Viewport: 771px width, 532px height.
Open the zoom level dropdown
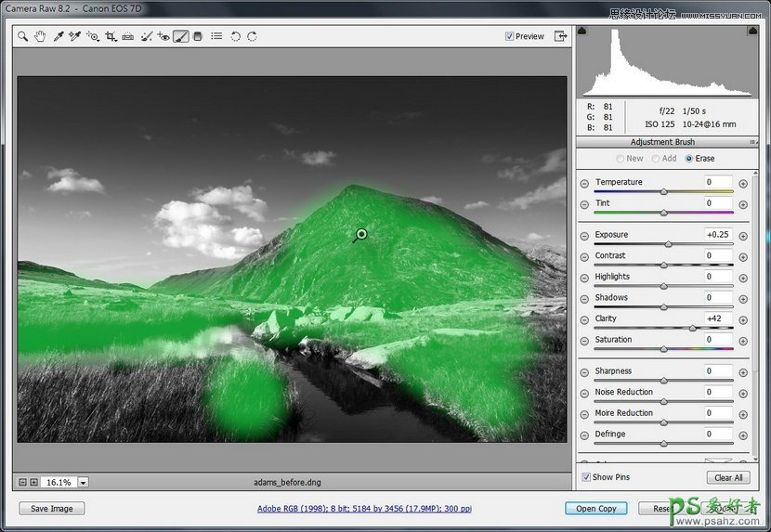83,483
